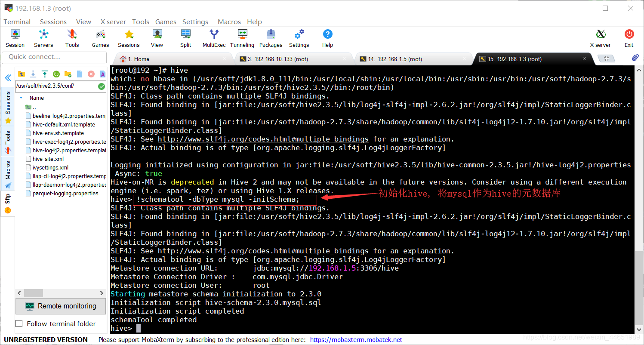Open the mobaxterm.mobatek.net link

[x=356, y=340]
